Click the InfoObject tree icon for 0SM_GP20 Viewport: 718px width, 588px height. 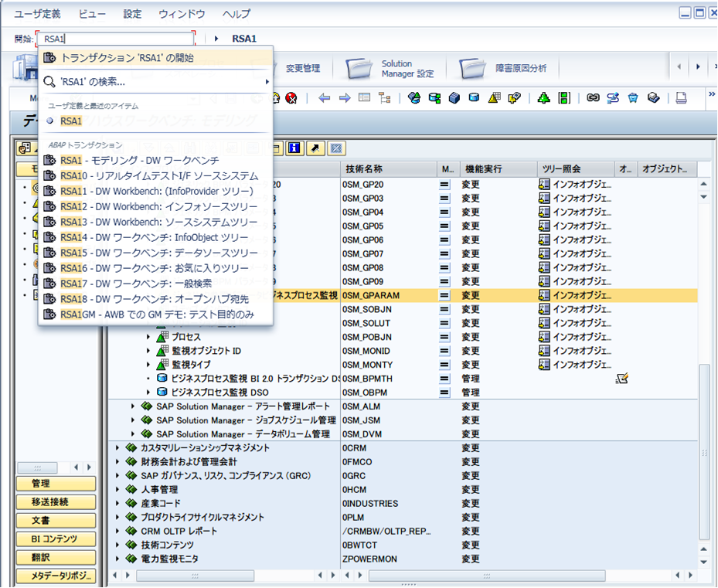point(544,185)
